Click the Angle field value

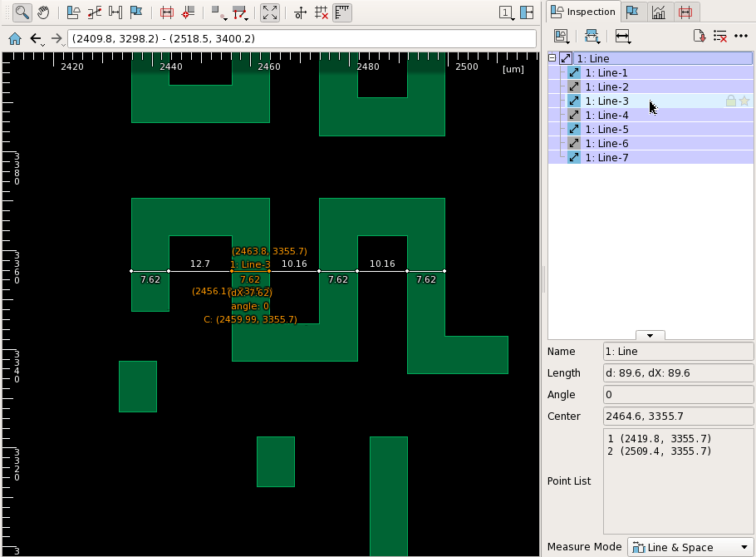click(678, 395)
